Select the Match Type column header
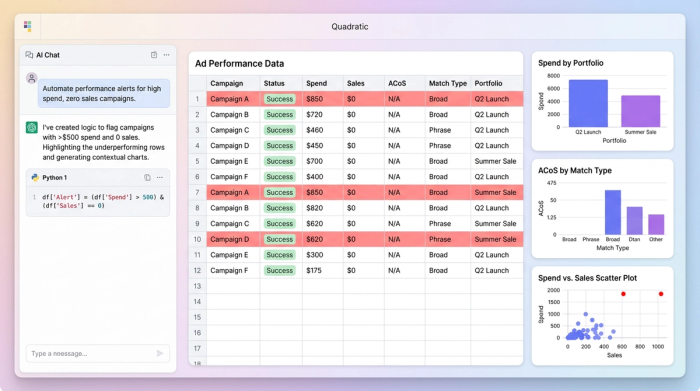 [448, 83]
